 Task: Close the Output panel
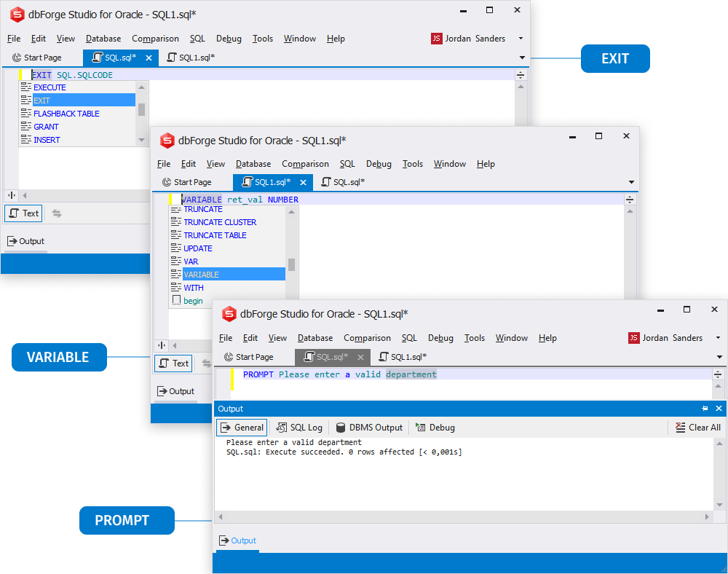(x=719, y=409)
